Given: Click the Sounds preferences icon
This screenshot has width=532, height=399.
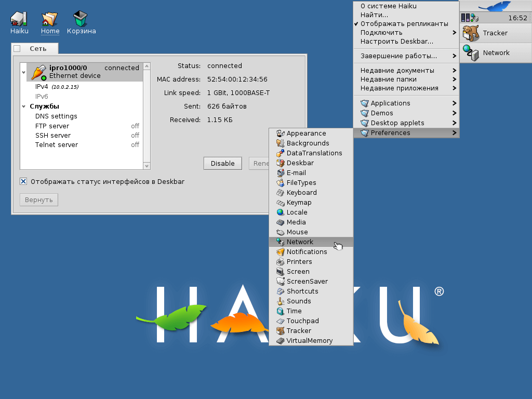Looking at the screenshot, I should (280, 301).
